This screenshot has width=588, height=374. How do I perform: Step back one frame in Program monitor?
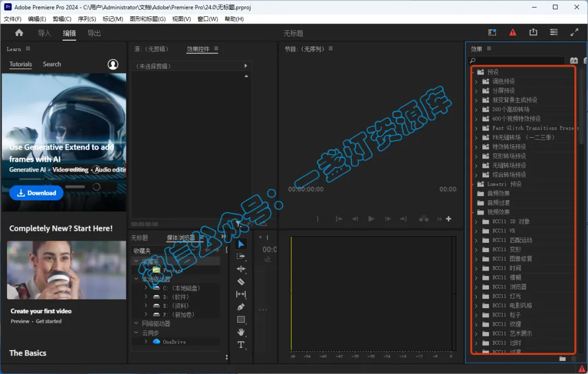355,219
